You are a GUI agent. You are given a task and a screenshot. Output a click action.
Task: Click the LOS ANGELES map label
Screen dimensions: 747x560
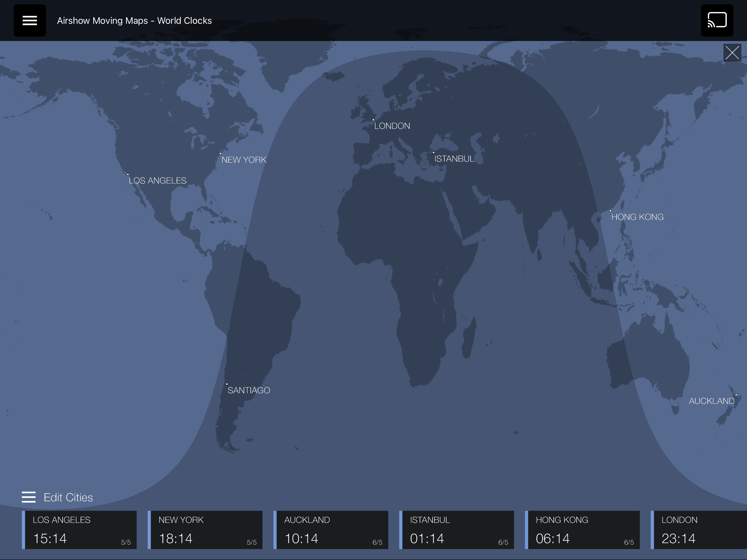(x=157, y=181)
